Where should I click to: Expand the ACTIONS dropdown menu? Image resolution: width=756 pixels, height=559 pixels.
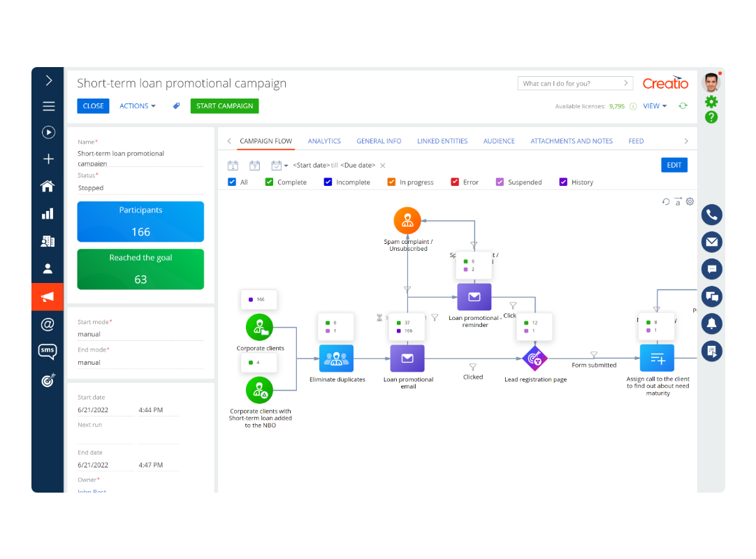click(x=137, y=106)
